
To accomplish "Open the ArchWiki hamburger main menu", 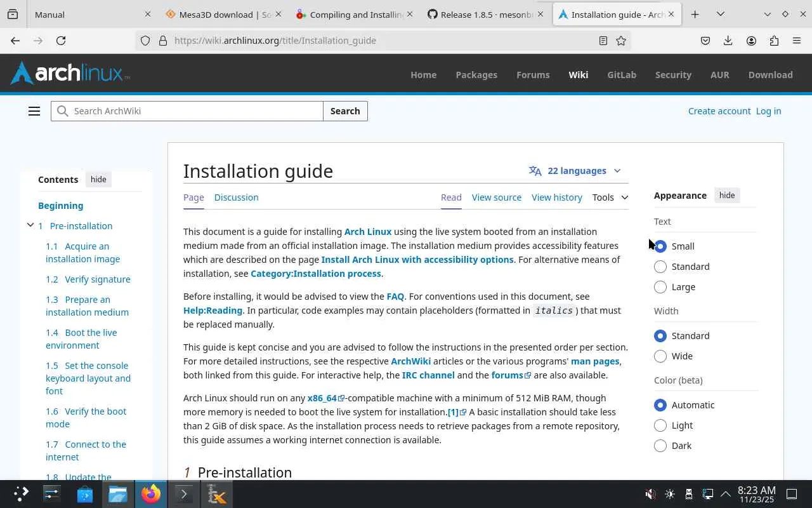I will (34, 111).
